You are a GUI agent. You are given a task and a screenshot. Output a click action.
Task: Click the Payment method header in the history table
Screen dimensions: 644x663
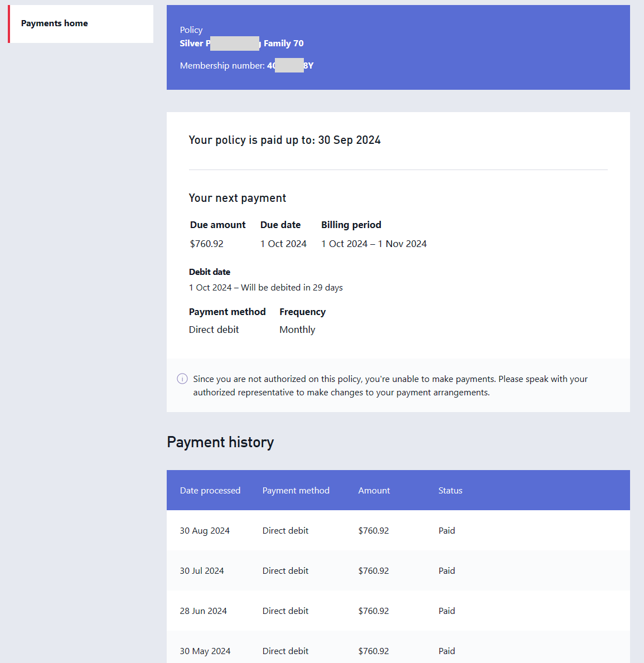296,491
